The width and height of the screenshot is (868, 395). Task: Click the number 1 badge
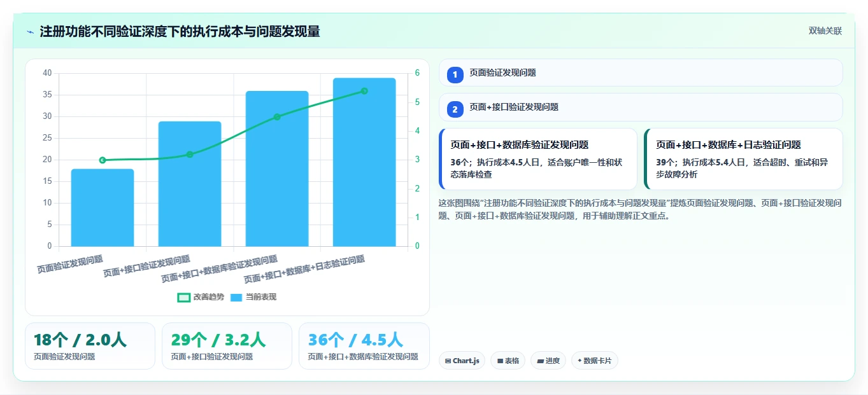point(455,75)
